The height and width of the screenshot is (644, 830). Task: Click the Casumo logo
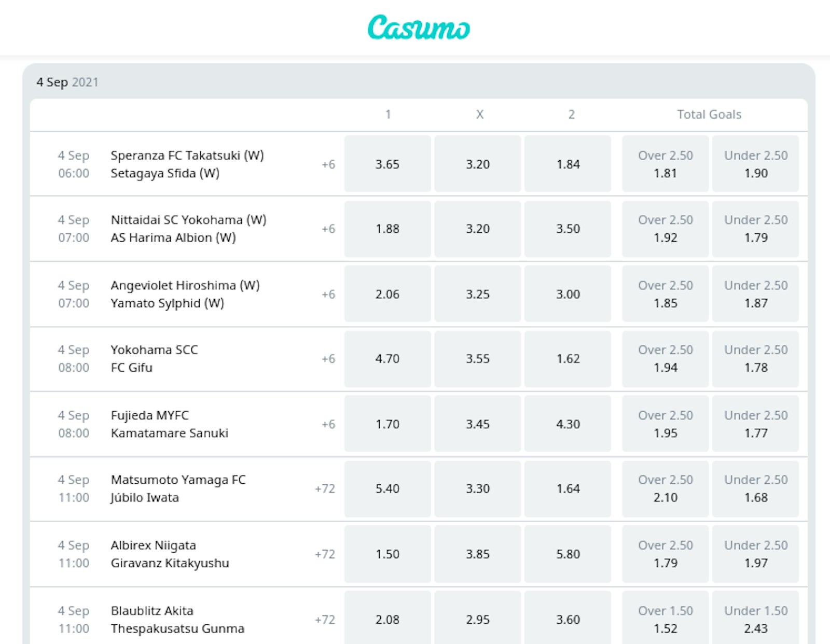point(419,27)
